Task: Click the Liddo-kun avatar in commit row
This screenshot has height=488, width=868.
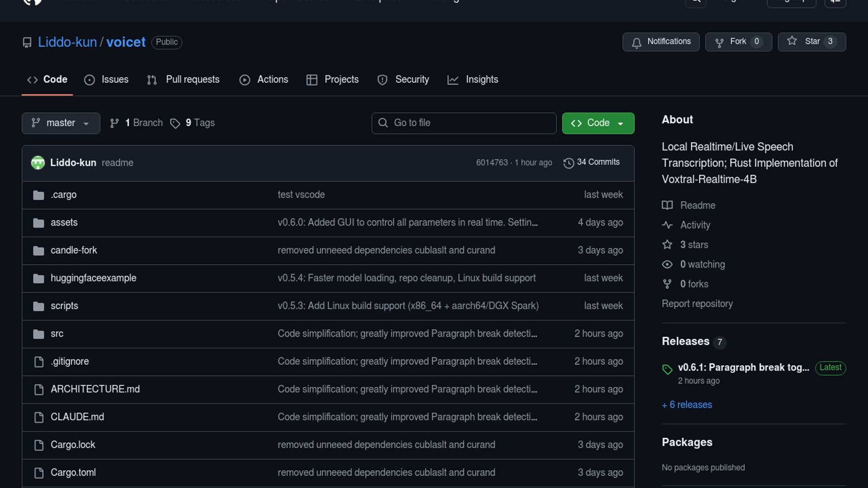Action: coord(38,163)
